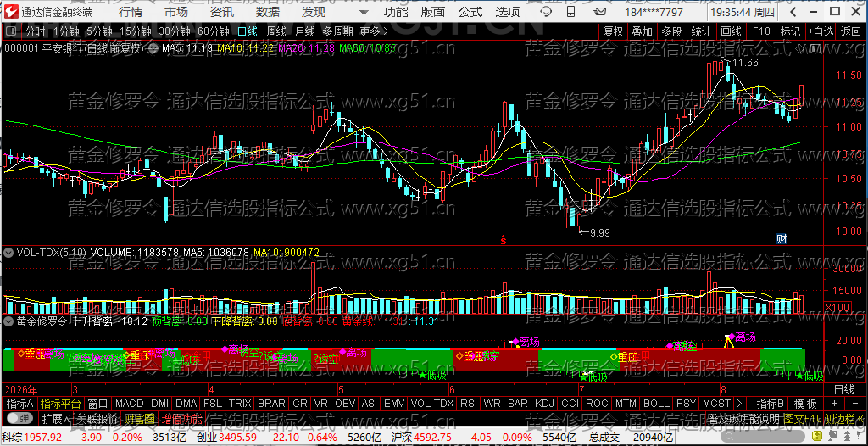Open 图文F10 link
The height and width of the screenshot is (446, 868).
(802, 418)
